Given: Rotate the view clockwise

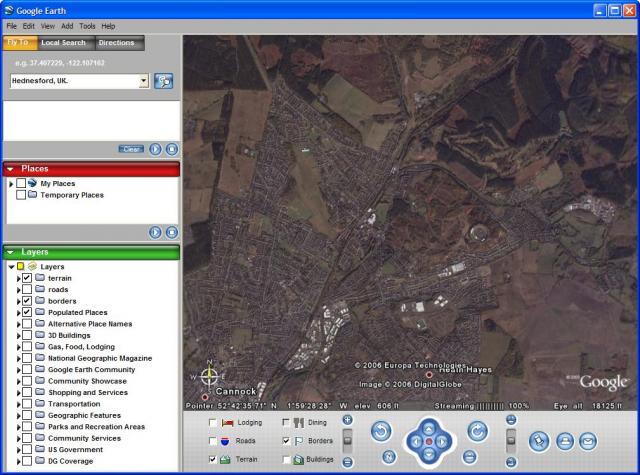Looking at the screenshot, I should [478, 431].
